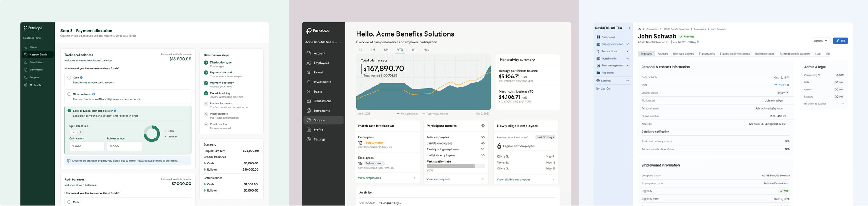Choose the Direct rollover radio button
This screenshot has width=868, height=206.
pyautogui.click(x=69, y=94)
